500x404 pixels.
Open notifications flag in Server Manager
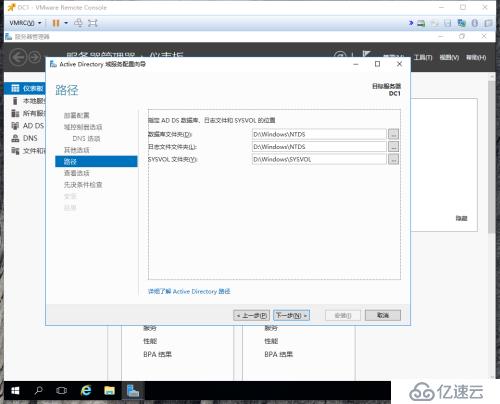pos(366,55)
